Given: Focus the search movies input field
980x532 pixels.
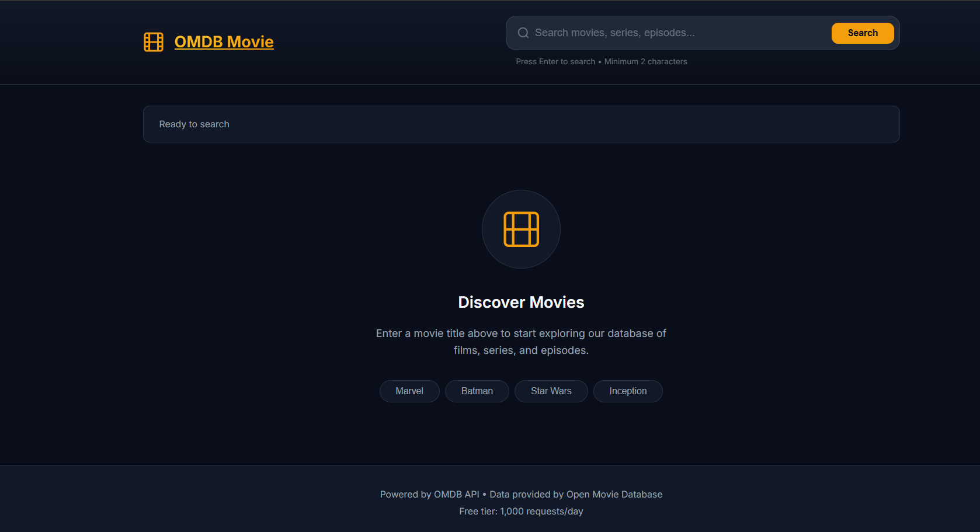Looking at the screenshot, I should pyautogui.click(x=680, y=33).
